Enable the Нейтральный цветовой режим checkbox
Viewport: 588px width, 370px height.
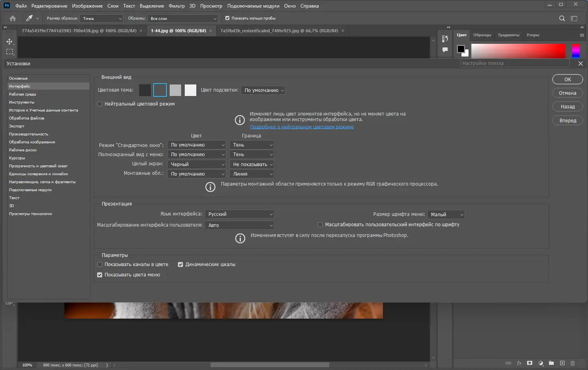tap(100, 104)
